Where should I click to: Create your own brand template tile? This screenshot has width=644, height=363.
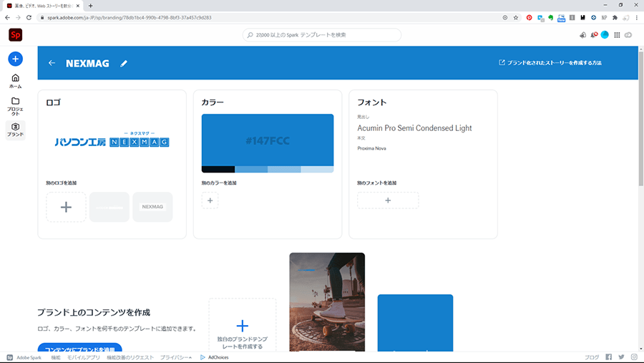click(x=243, y=325)
